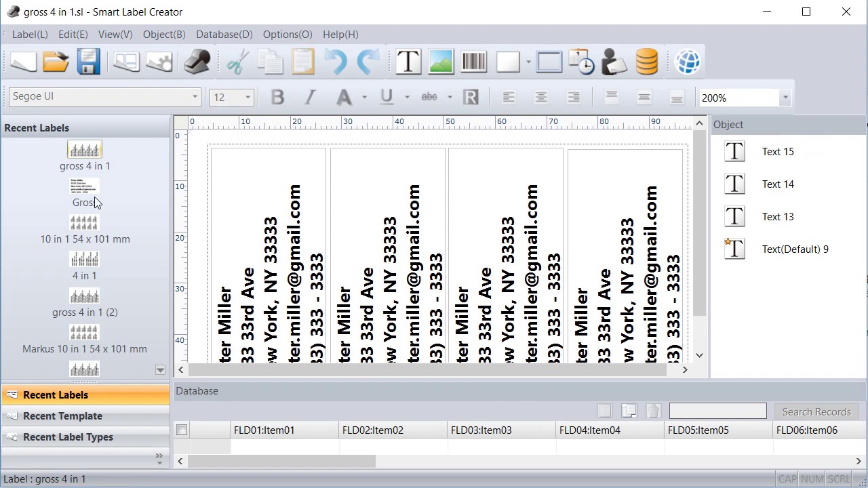Add an image object to the label
This screenshot has width=868, height=488.
pyautogui.click(x=441, y=62)
